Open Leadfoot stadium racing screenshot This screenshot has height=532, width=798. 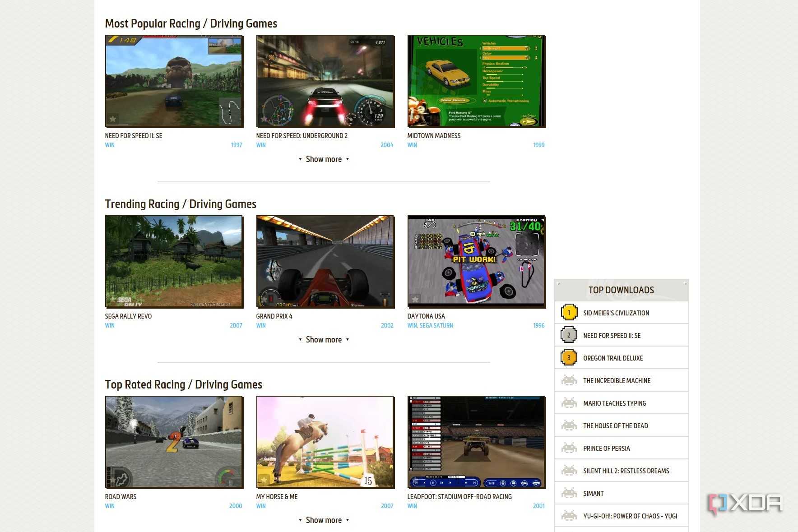[x=477, y=442]
